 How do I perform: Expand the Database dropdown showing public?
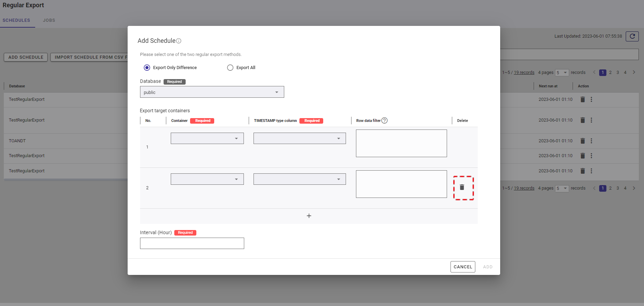point(212,92)
